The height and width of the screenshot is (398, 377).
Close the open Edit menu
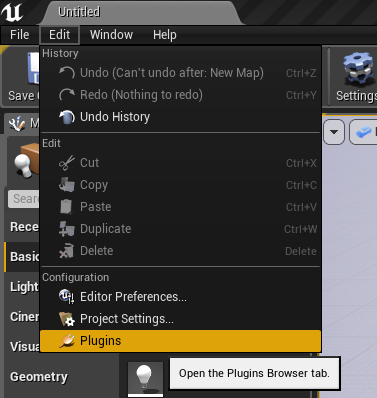click(x=59, y=35)
